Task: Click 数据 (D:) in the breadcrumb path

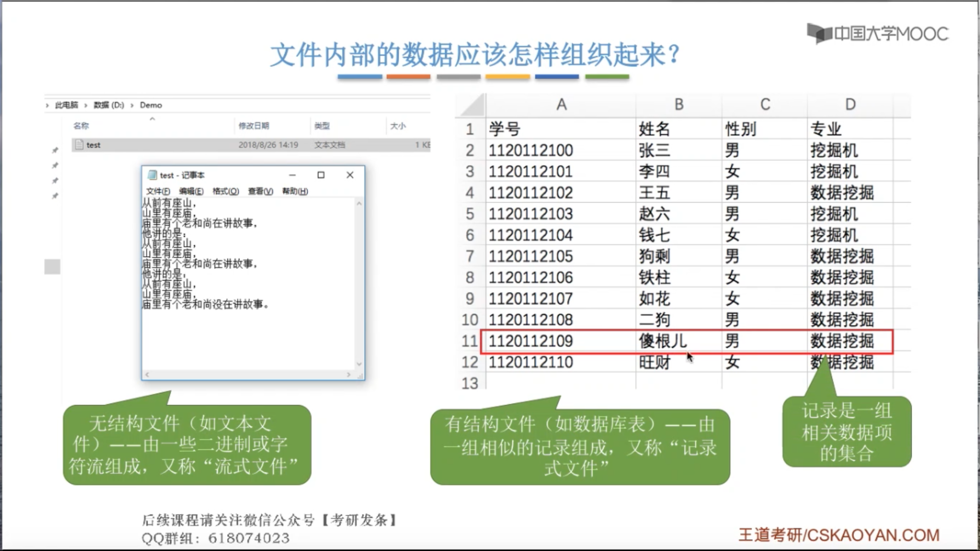Action: click(109, 105)
